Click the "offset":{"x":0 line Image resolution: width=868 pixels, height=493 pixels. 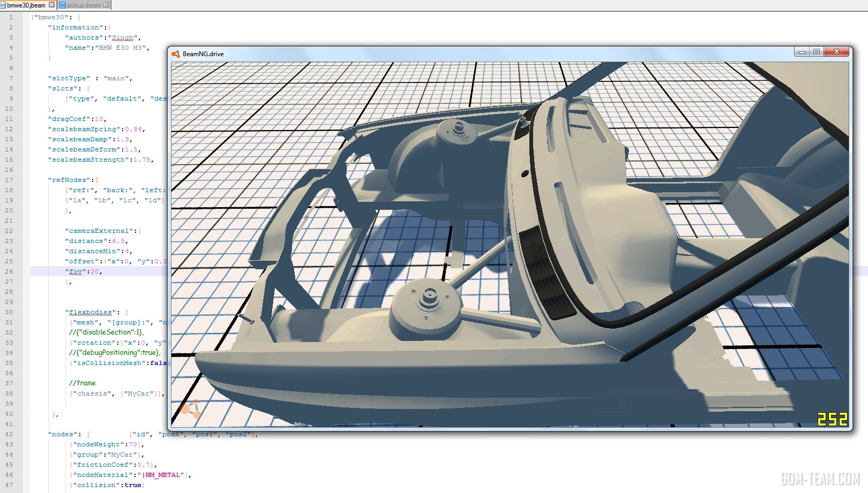click(116, 261)
